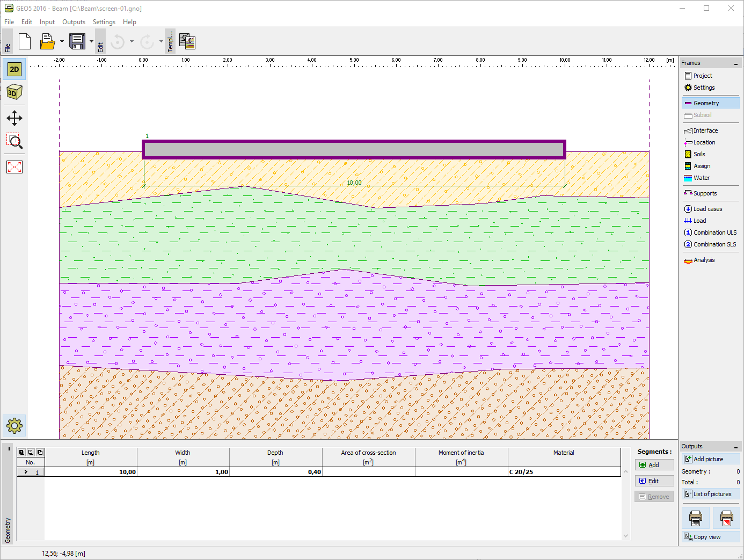Image resolution: width=744 pixels, height=560 pixels.
Task: Collapse the Outputs panel
Action: click(736, 447)
